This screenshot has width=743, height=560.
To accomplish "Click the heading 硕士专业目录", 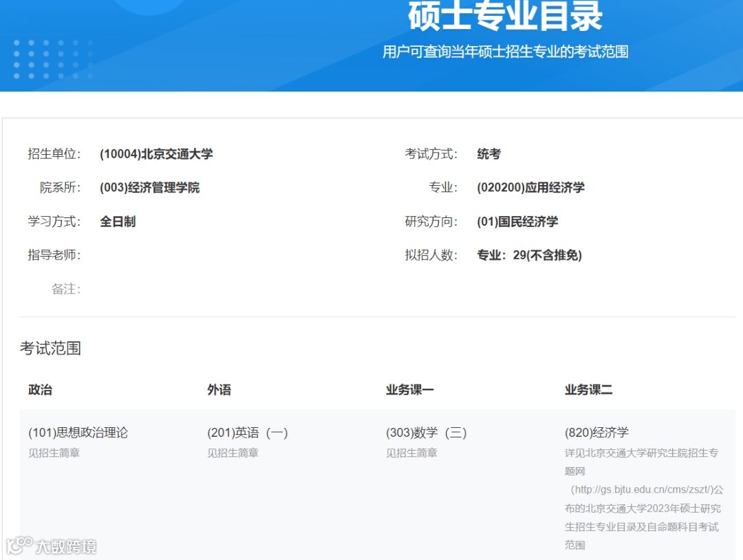I will click(x=505, y=16).
